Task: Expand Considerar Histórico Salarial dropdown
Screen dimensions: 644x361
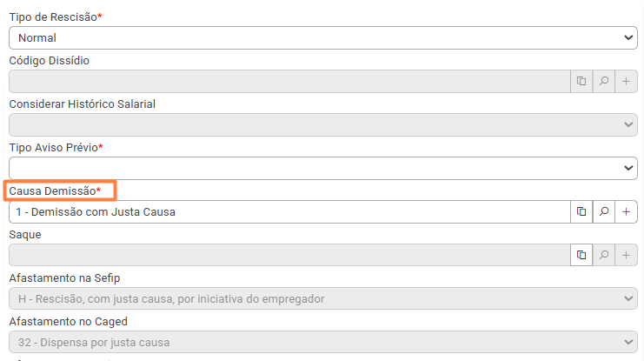Action: pyautogui.click(x=323, y=124)
